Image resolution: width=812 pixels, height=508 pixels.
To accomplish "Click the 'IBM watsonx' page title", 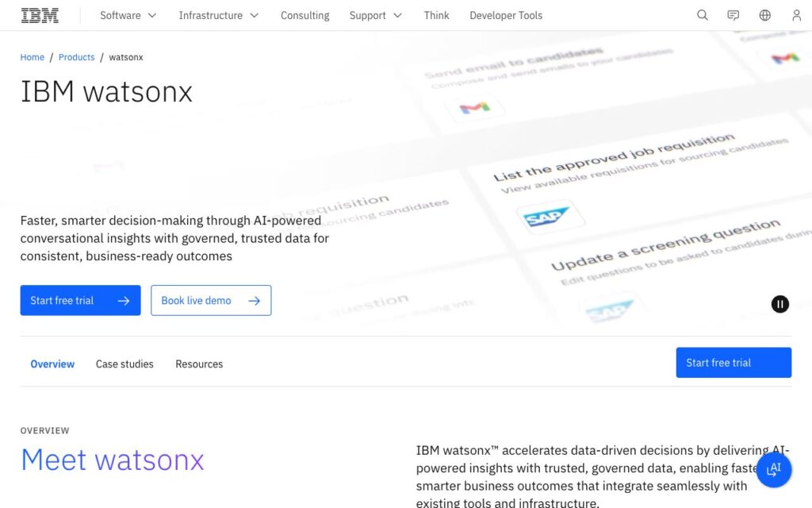I will [x=107, y=92].
